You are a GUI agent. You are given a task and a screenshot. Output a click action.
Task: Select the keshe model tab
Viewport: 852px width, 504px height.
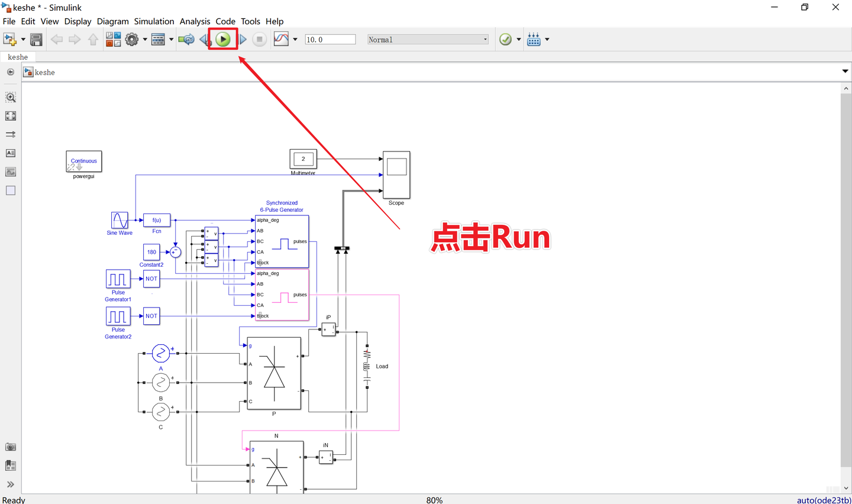point(18,57)
